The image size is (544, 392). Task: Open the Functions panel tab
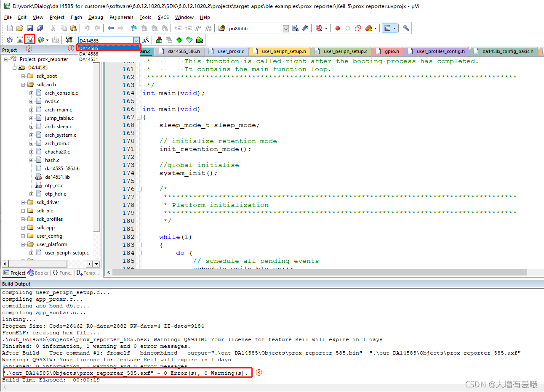(x=63, y=273)
